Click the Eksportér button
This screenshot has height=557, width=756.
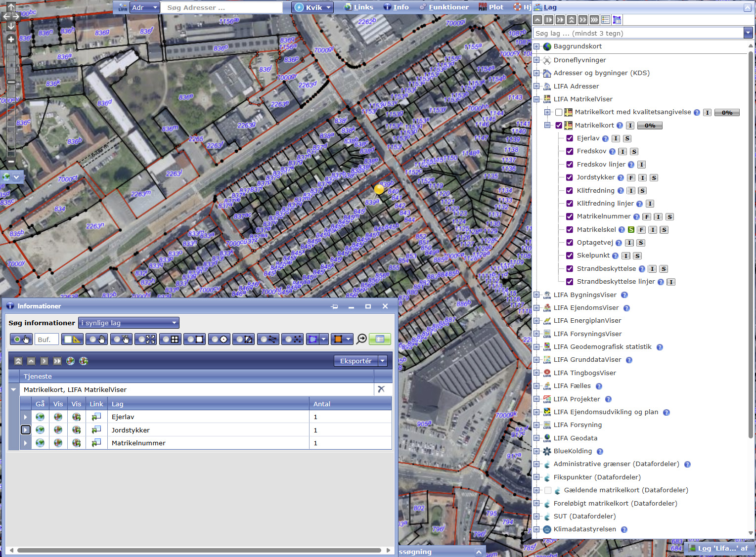(356, 361)
